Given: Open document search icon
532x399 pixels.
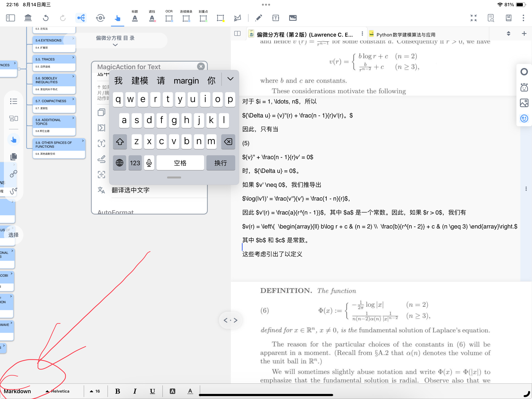Looking at the screenshot, I should 491,18.
